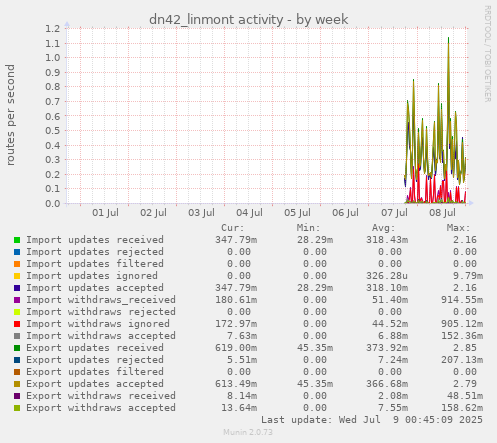Click the orange Import updates filtered swatch
This screenshot has height=443, width=497.
click(x=17, y=264)
